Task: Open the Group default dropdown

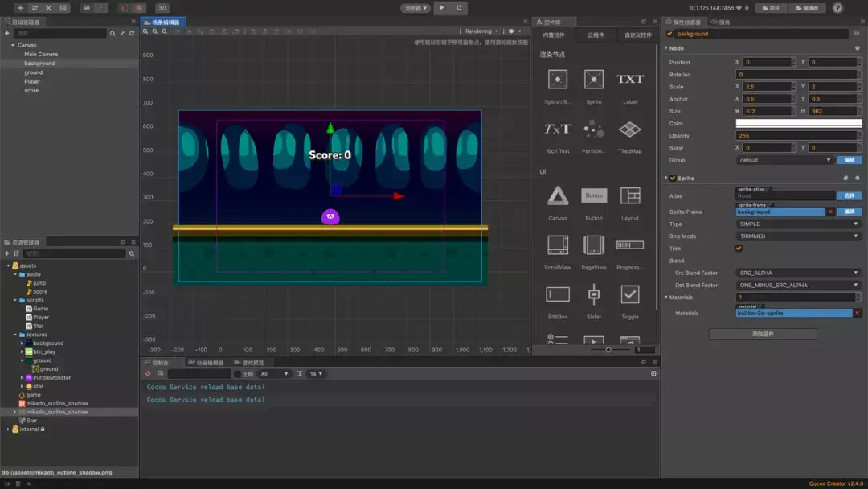Action: coord(784,160)
